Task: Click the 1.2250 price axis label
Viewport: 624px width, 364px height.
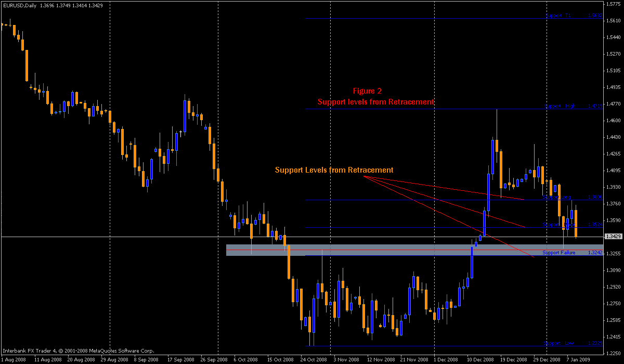Action: click(614, 354)
